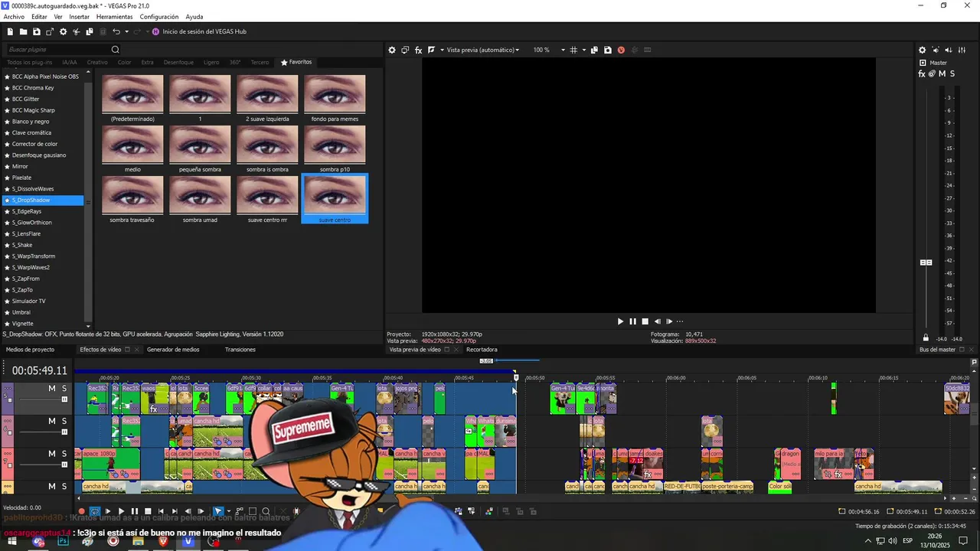Copy the preview snapshot to the clipboard
The height and width of the screenshot is (551, 980).
tap(594, 50)
